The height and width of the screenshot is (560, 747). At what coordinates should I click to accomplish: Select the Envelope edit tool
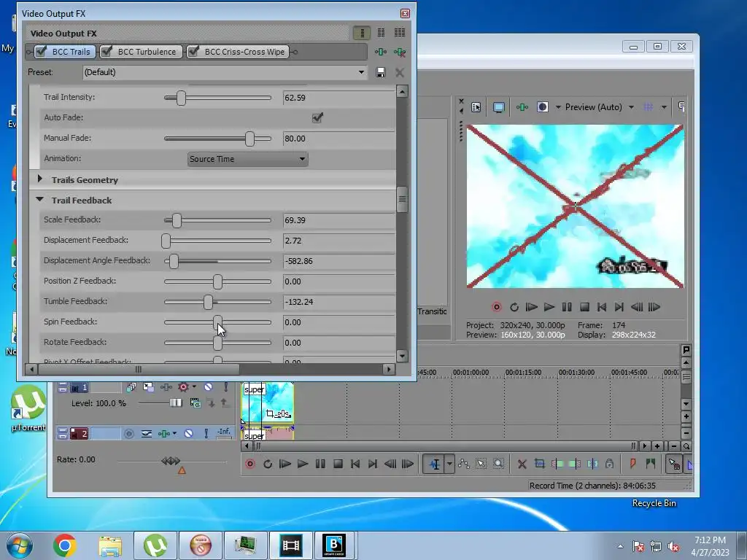coord(463,464)
